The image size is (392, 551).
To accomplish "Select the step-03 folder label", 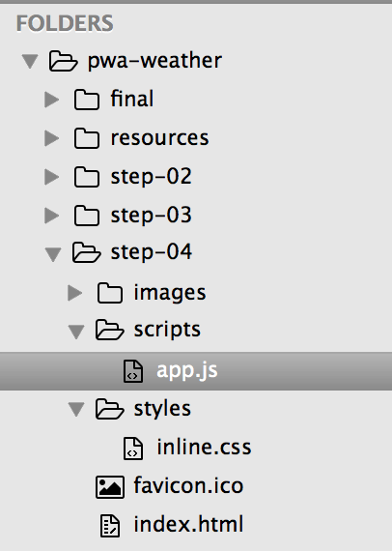I will tap(152, 215).
